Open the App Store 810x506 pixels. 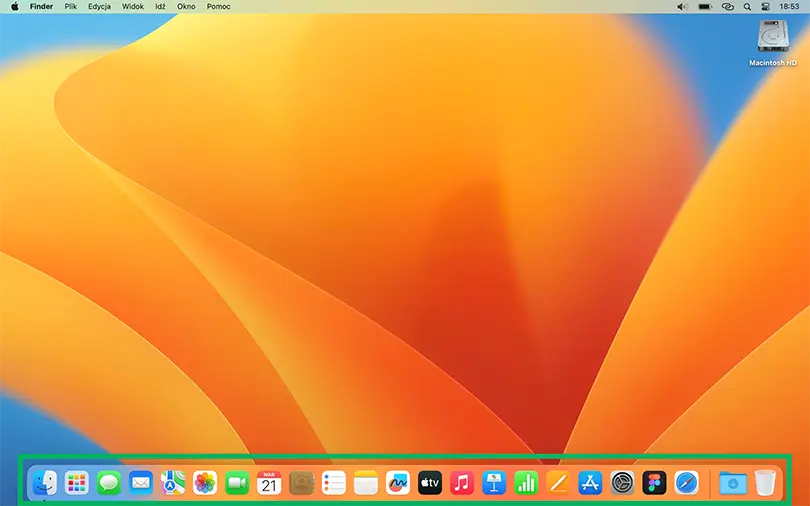click(590, 484)
